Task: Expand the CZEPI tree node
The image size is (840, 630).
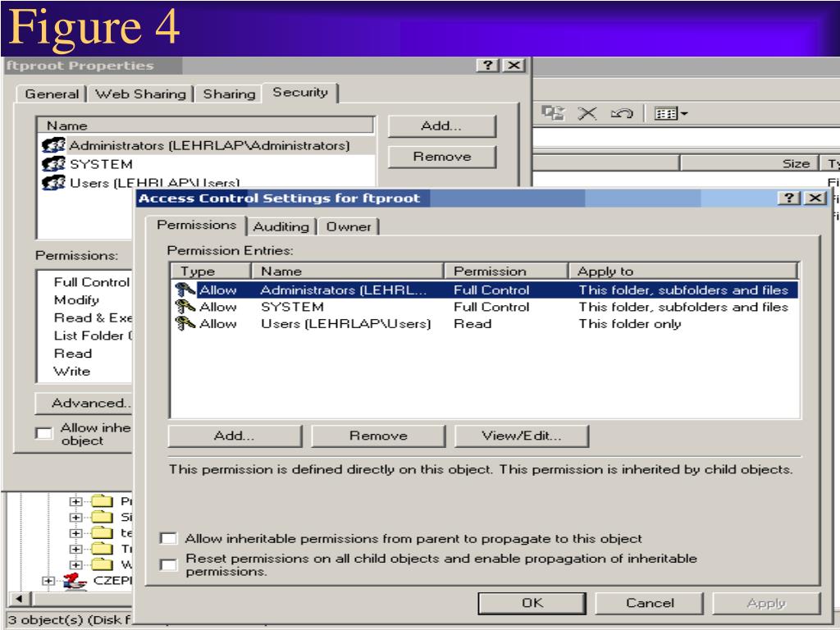Action: 48,581
